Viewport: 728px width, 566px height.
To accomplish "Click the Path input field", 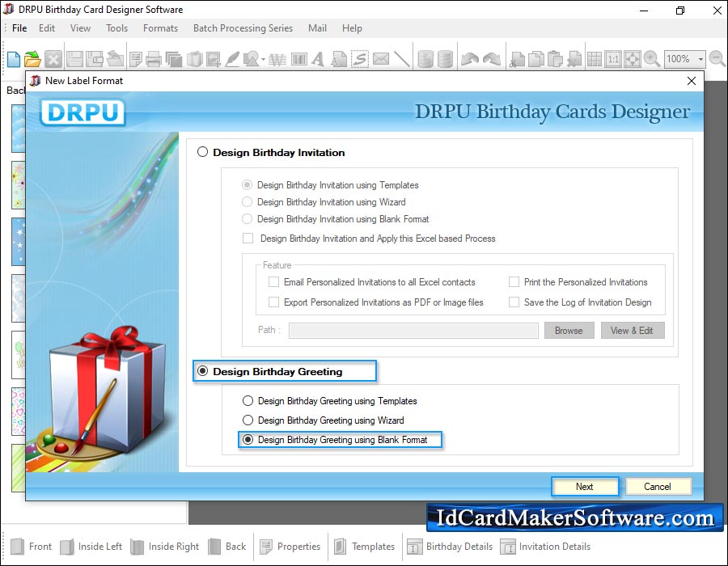I will pos(413,331).
